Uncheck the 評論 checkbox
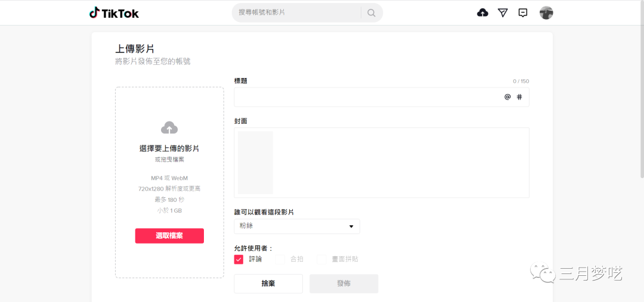Image resolution: width=644 pixels, height=302 pixels. [x=239, y=259]
